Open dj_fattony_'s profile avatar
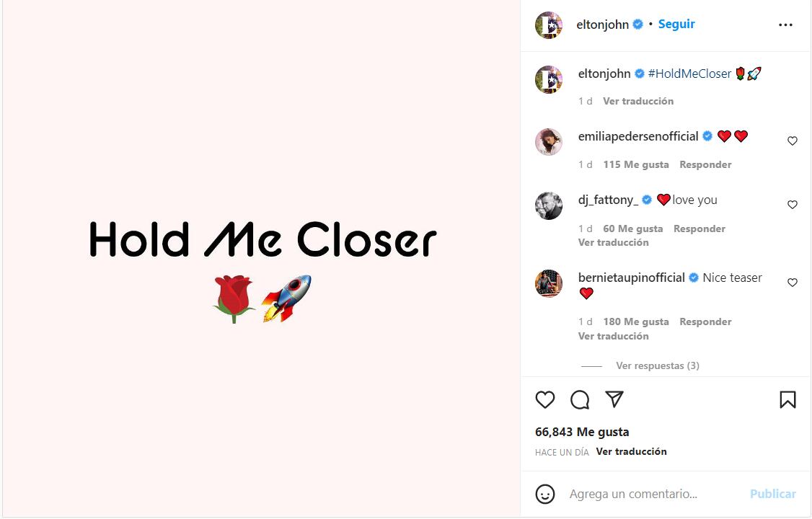 click(x=549, y=206)
